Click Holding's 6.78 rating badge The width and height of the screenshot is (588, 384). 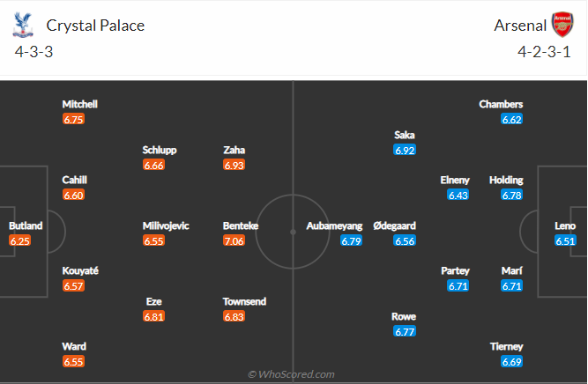tap(511, 195)
